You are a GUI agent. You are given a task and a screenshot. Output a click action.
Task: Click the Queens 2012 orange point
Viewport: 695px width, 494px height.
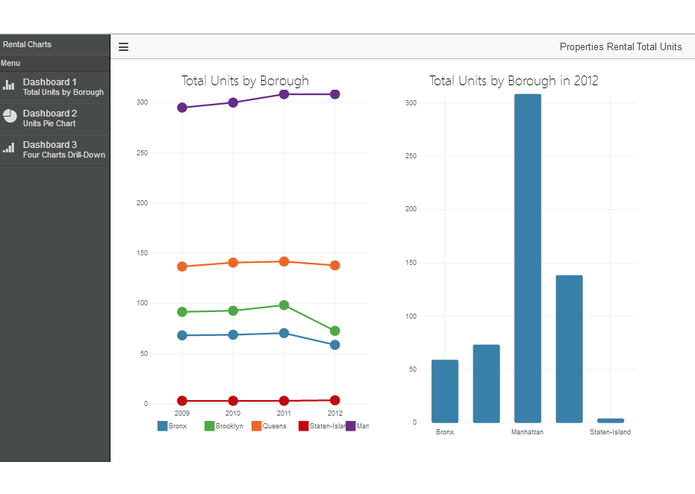pyautogui.click(x=335, y=265)
